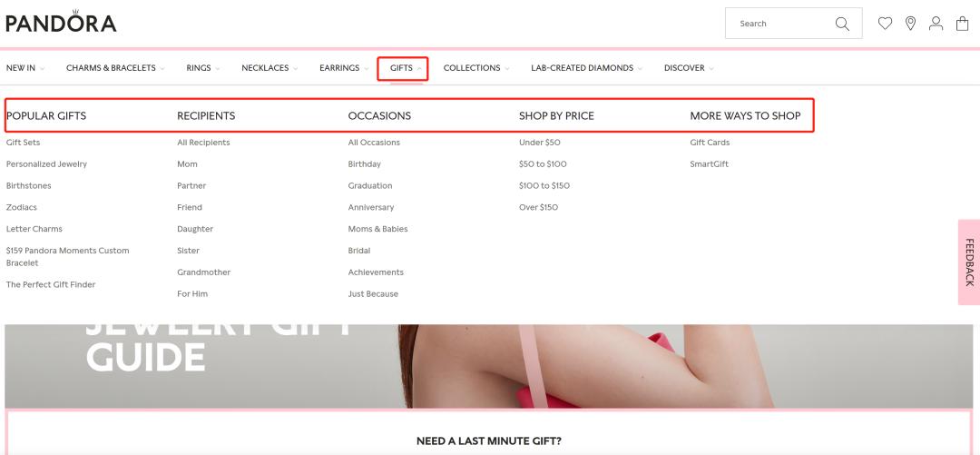
Task: Choose gifts for Grandmother
Action: coord(204,272)
